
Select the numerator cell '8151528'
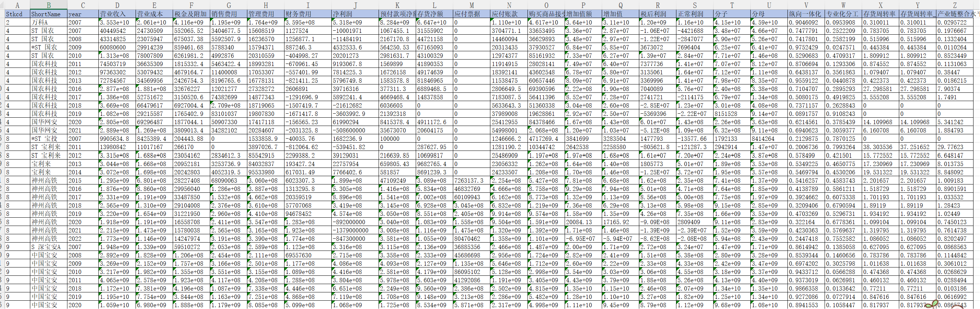tap(732, 114)
